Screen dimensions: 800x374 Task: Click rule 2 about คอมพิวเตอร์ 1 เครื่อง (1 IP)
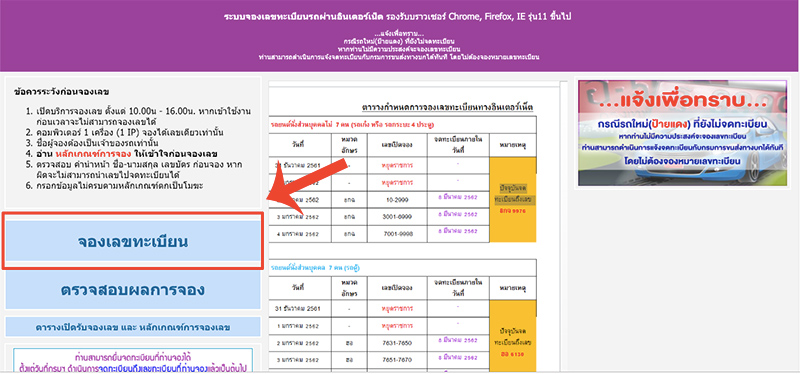pos(130,132)
